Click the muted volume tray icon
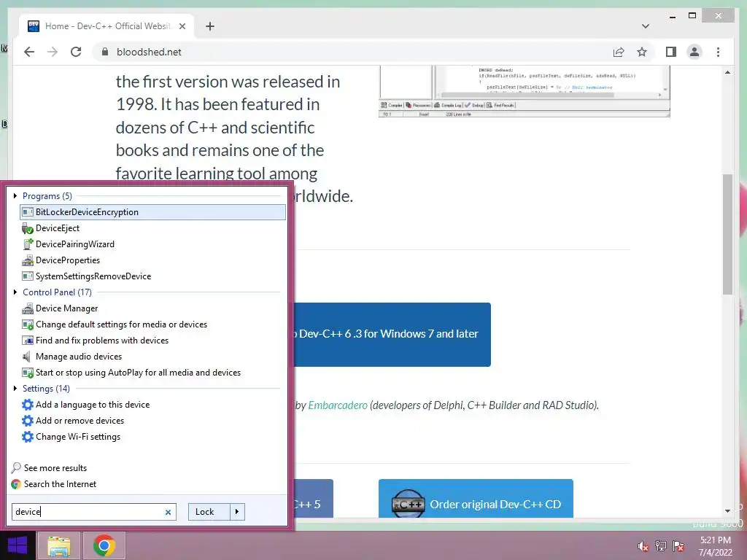 [x=643, y=545]
